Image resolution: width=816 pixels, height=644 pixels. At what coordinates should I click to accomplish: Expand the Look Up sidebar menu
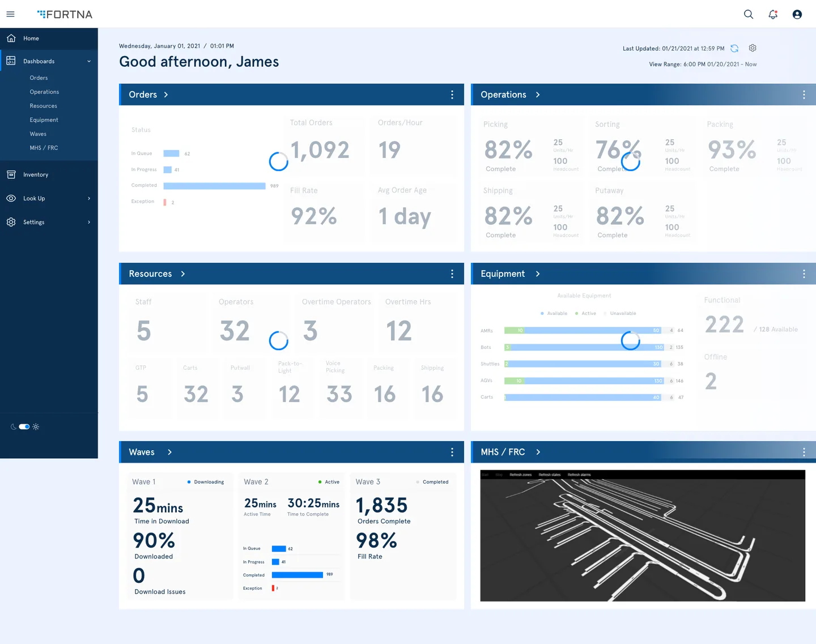tap(89, 198)
